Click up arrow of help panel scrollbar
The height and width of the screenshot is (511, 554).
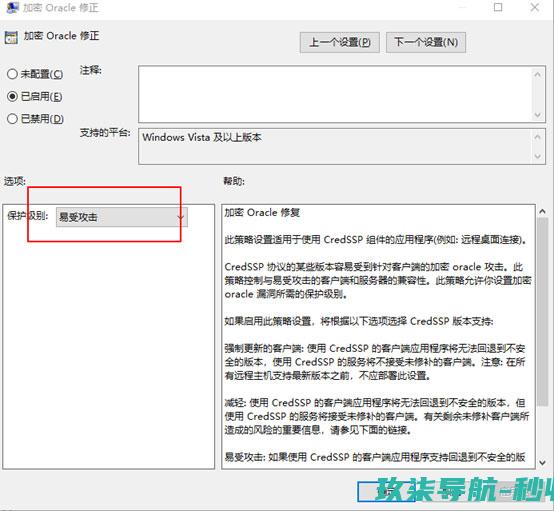click(x=543, y=211)
